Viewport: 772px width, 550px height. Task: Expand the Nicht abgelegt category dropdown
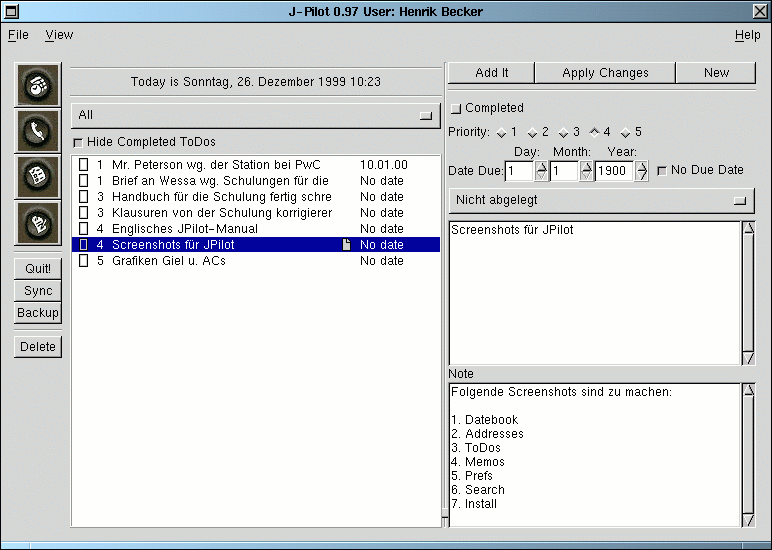click(601, 200)
